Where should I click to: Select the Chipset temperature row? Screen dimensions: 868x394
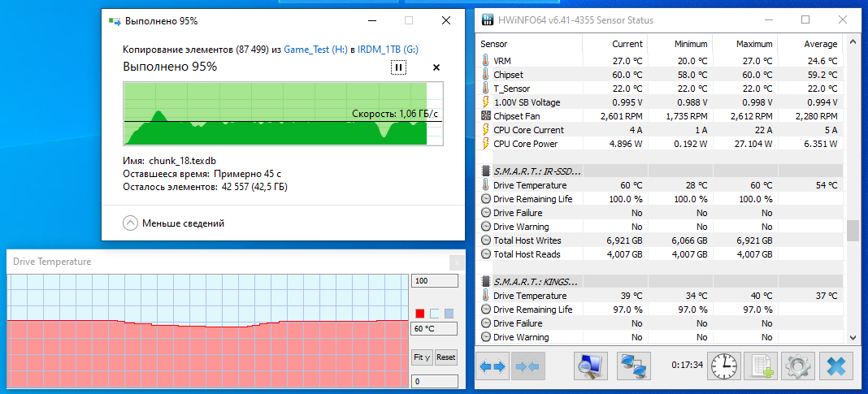coord(661,75)
